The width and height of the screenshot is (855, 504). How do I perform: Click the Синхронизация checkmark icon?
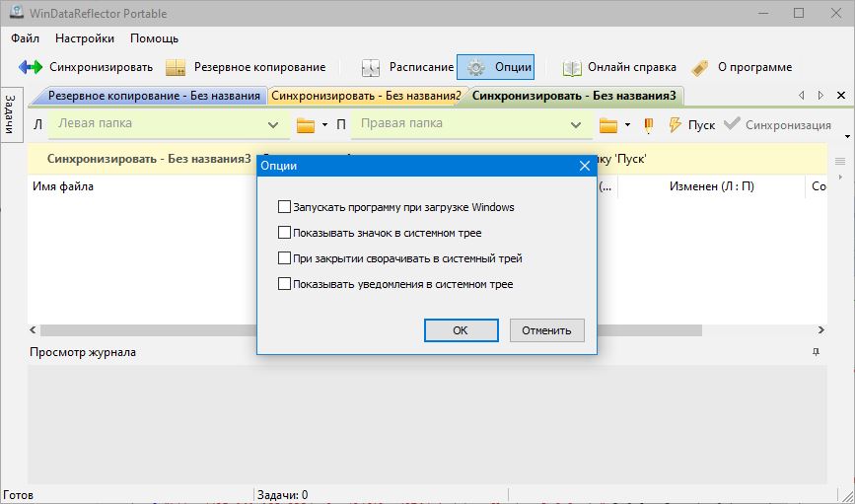[732, 124]
